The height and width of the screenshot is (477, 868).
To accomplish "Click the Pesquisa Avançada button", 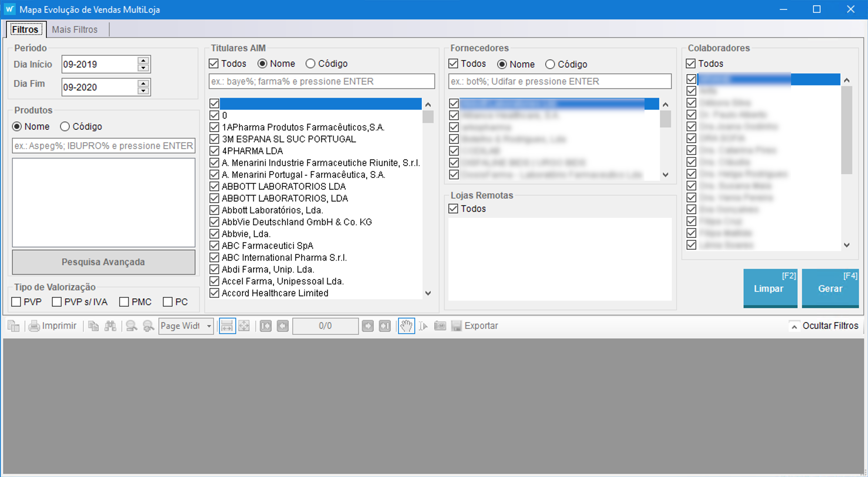I will click(103, 262).
